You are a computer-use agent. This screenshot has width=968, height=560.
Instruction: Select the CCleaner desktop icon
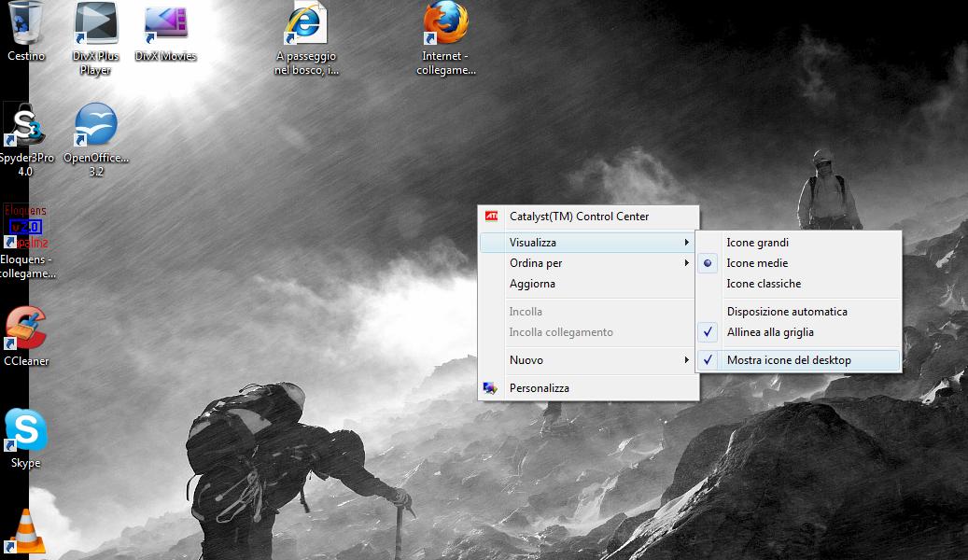[26, 331]
